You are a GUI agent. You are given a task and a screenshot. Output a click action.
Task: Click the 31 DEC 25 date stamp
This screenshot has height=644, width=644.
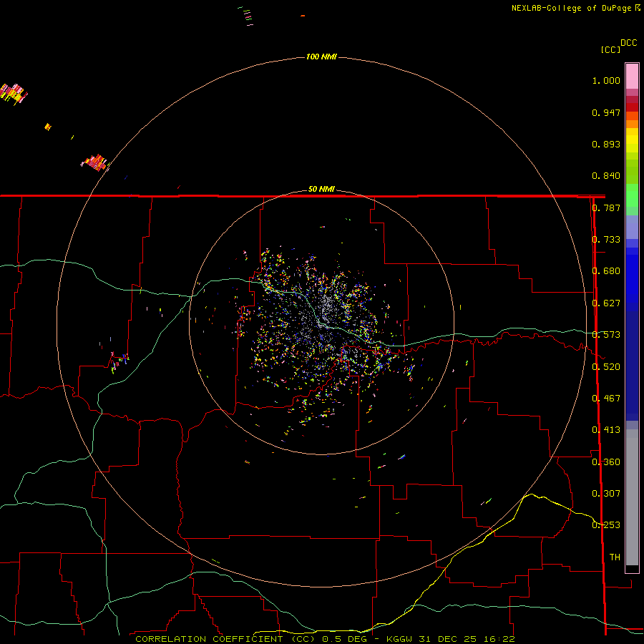tap(448, 639)
